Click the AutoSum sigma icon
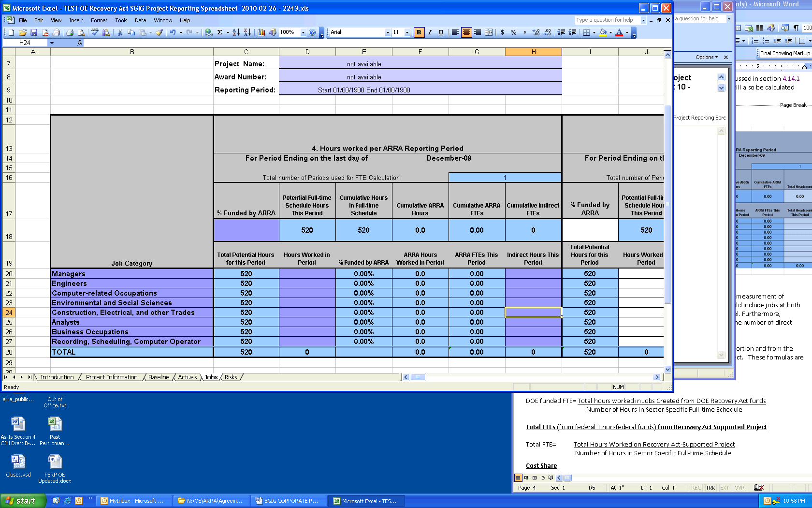 click(x=219, y=32)
